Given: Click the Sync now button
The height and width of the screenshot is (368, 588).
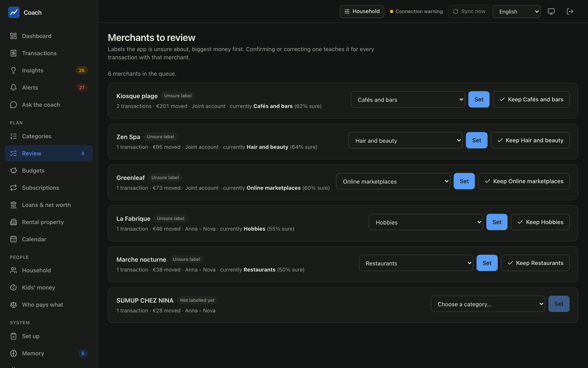Looking at the screenshot, I should (469, 11).
